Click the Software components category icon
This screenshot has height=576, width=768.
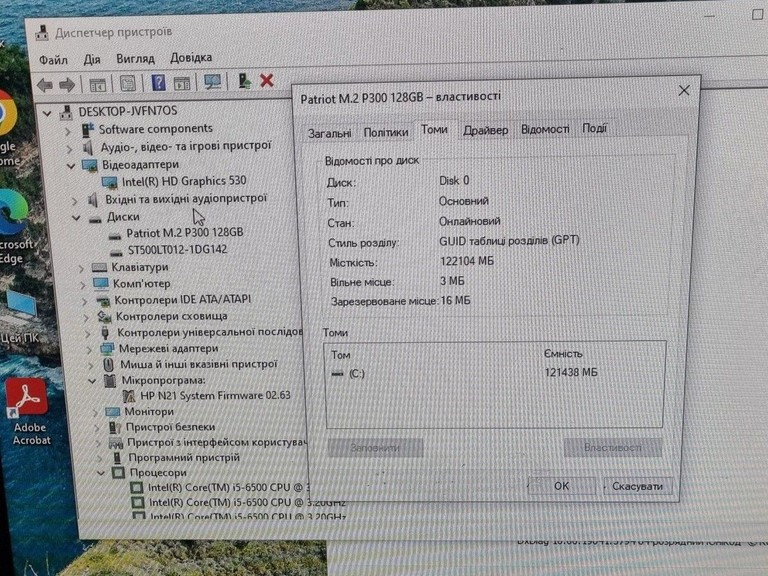coord(88,130)
